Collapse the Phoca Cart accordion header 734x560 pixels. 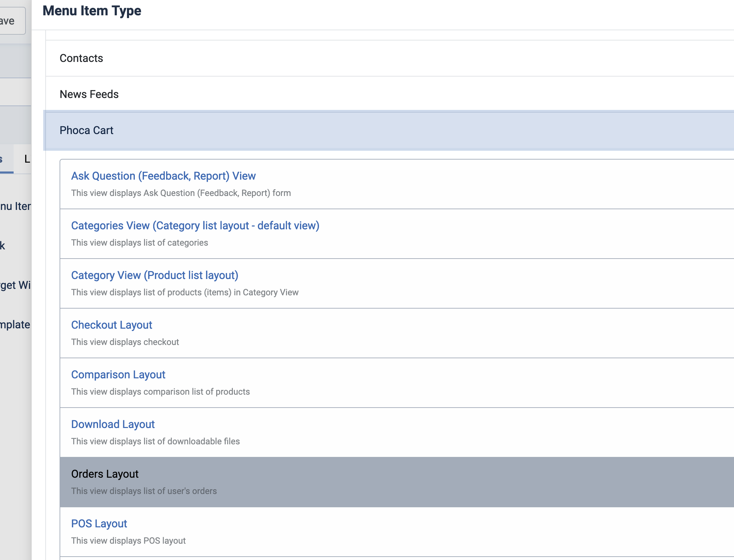click(x=86, y=130)
